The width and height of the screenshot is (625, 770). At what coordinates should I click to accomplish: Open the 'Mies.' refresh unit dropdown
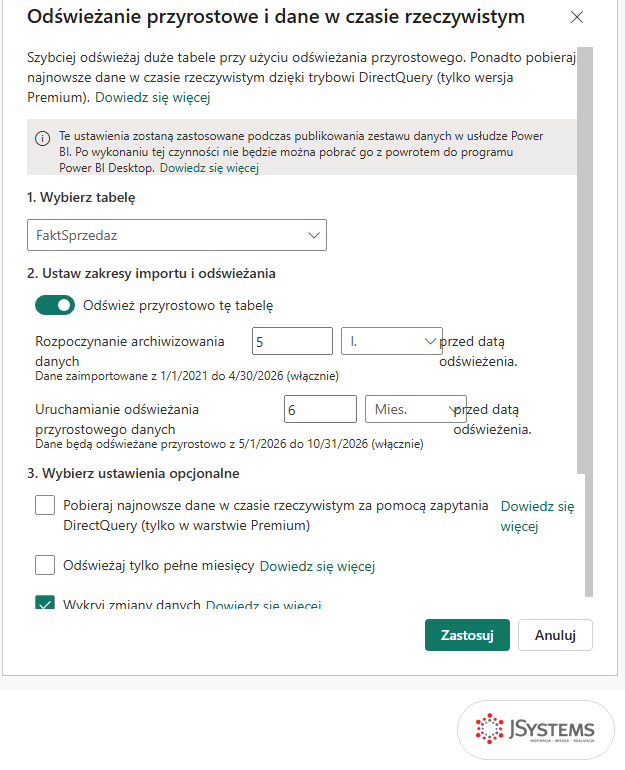point(416,409)
